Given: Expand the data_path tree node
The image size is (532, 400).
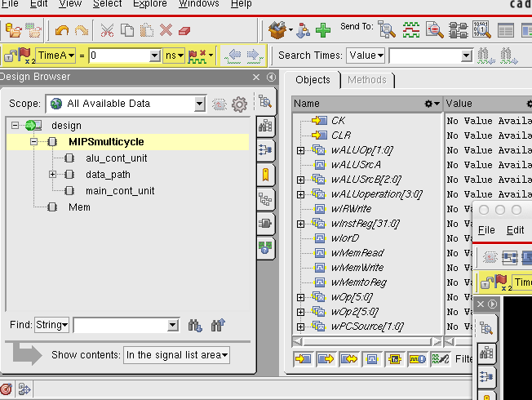Looking at the screenshot, I should (x=52, y=175).
